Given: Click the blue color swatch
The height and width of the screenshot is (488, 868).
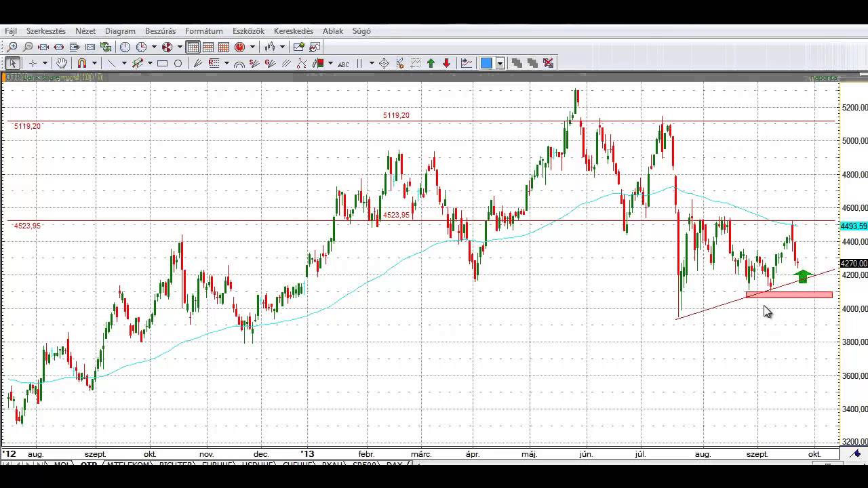Looking at the screenshot, I should (486, 63).
